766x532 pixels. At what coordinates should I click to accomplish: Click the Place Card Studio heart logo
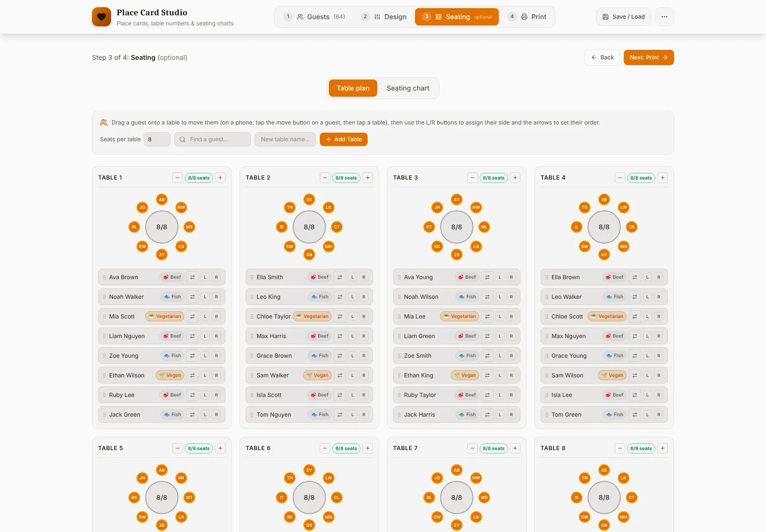click(x=101, y=17)
